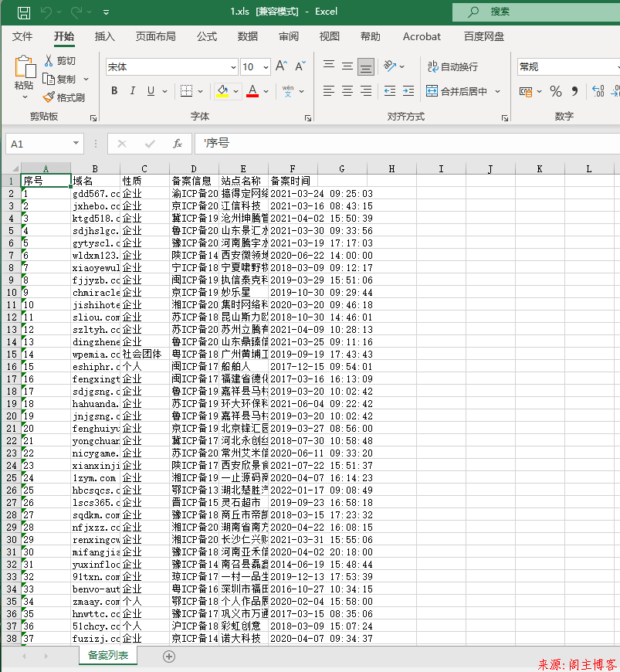The image size is (620, 672).
Task: Add a new sheet with the plus button
Action: click(168, 656)
